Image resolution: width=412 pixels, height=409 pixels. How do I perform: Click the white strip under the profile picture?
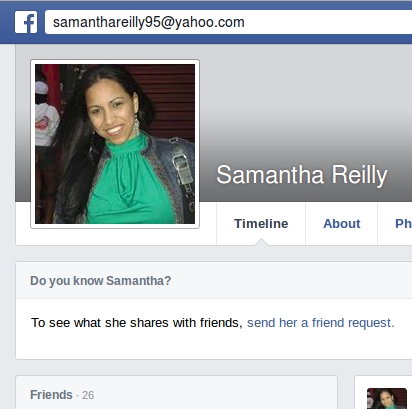(115, 237)
